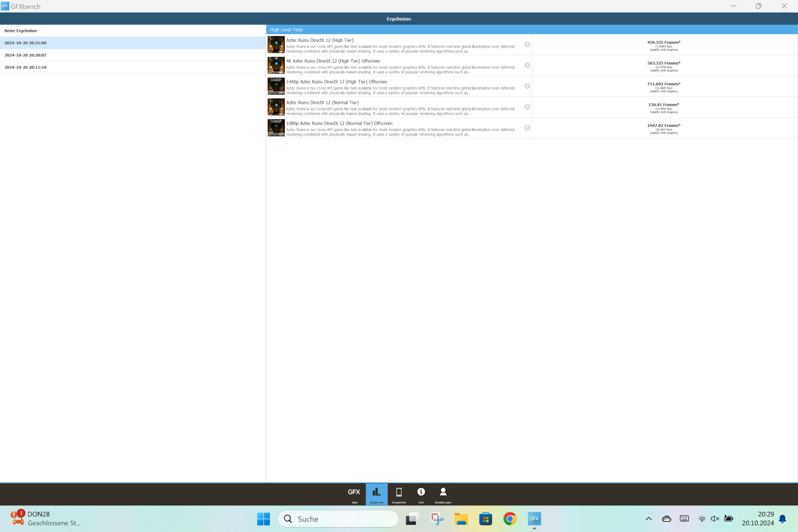This screenshot has width=798, height=532.
Task: Expand details arrow for 4K Aztec Ruins Offscreen
Action: [527, 65]
